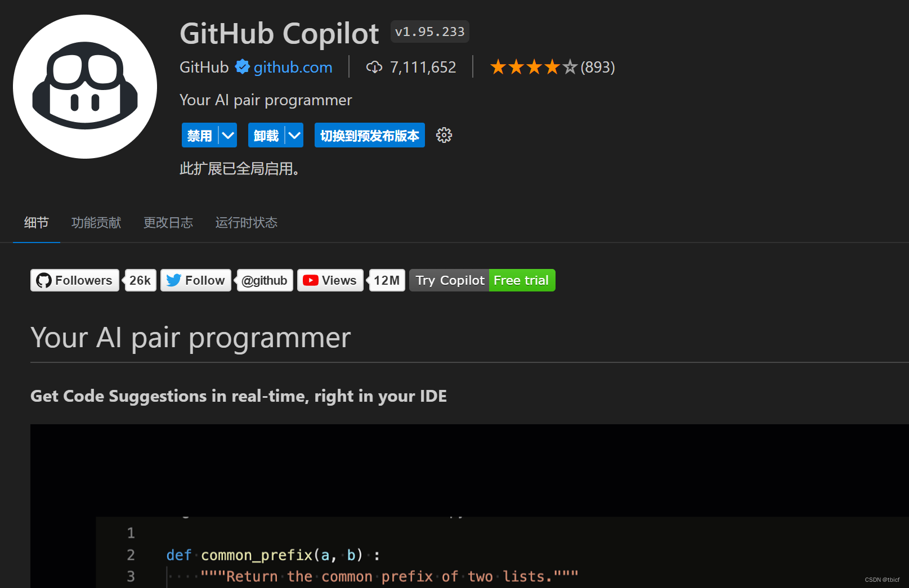The image size is (909, 588).
Task: Click the GitHub publisher name
Action: coord(204,67)
